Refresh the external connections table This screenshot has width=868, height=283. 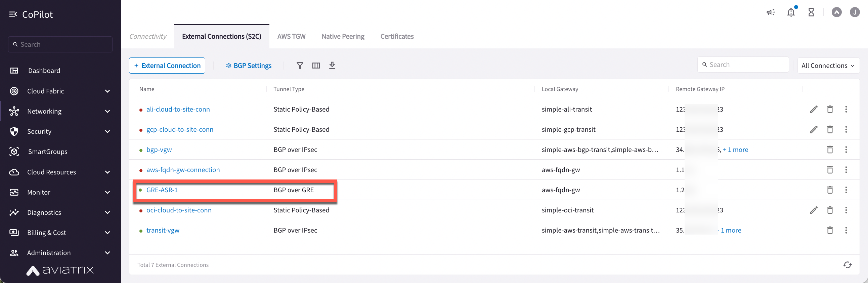point(847,265)
